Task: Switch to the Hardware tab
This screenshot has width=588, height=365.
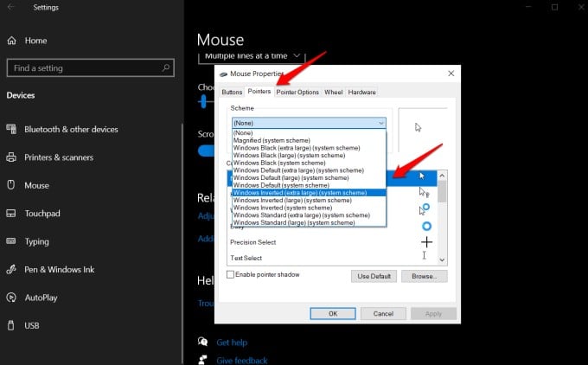Action: [361, 93]
